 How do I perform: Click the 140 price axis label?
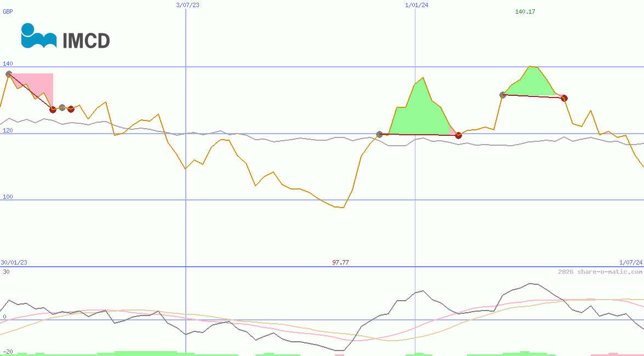(x=8, y=64)
